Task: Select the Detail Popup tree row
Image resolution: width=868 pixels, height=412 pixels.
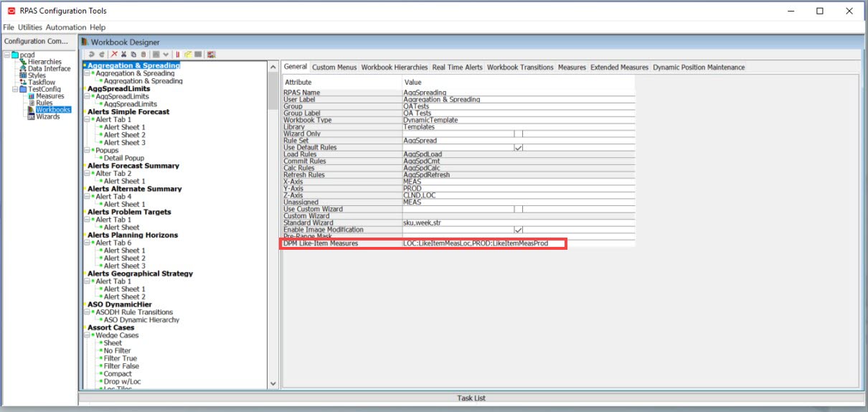Action: pos(124,158)
